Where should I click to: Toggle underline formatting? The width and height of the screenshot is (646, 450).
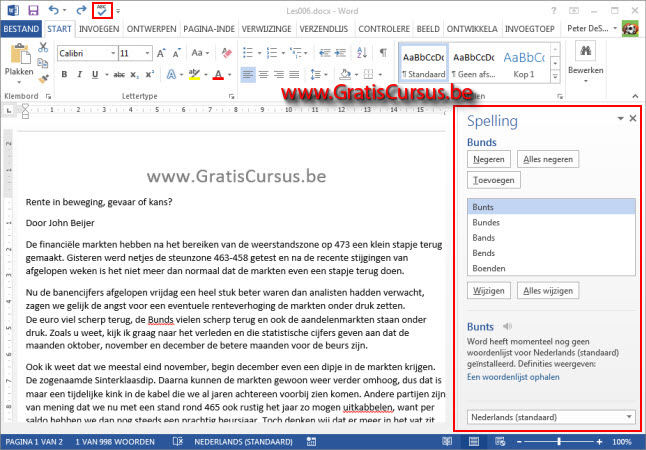click(x=95, y=75)
